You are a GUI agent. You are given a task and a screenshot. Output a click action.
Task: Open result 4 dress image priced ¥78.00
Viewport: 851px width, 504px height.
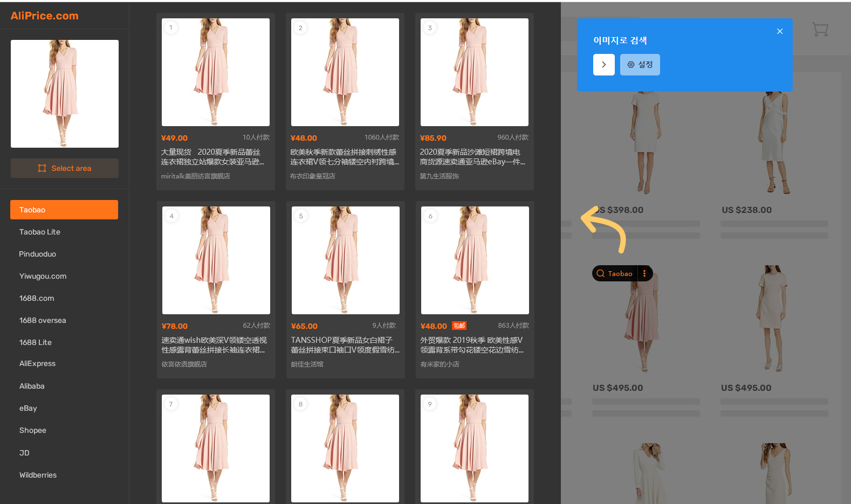(216, 260)
